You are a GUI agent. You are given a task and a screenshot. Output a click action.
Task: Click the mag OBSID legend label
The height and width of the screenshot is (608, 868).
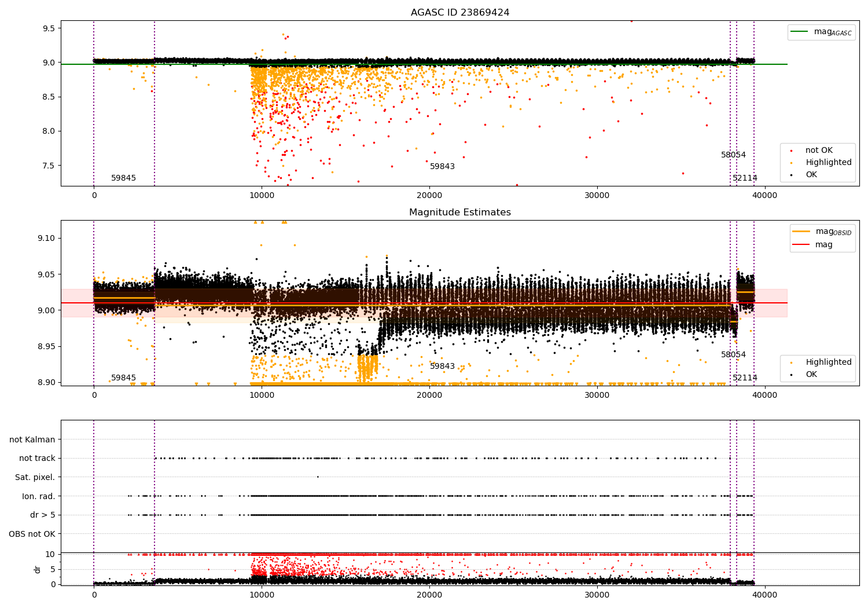tap(834, 232)
